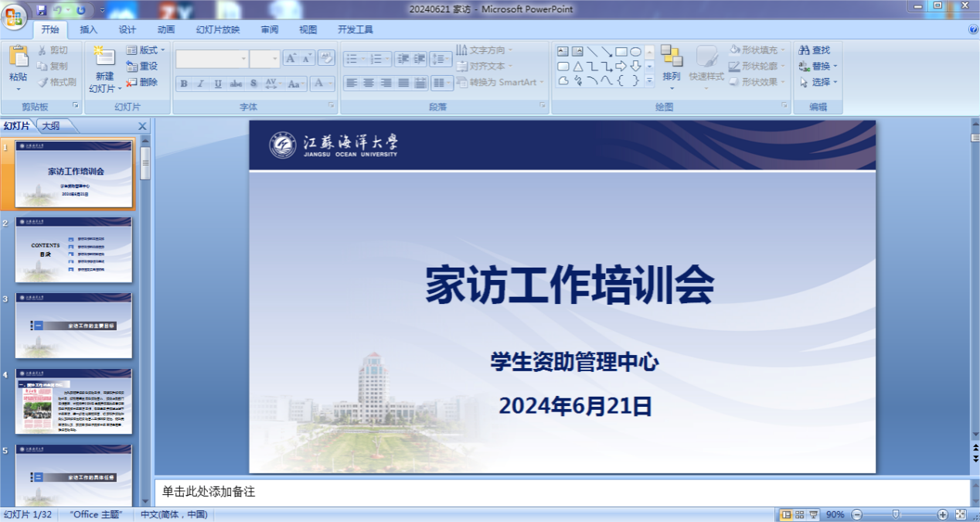Click the fit slide to window icon

(961, 514)
